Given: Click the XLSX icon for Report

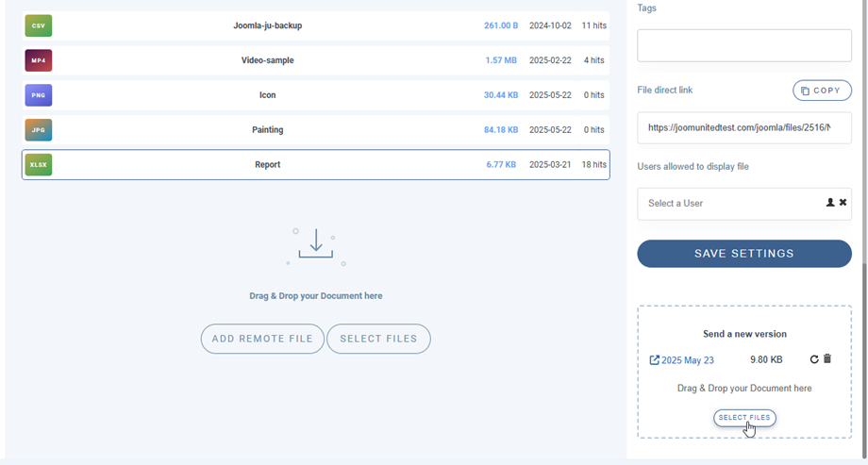Looking at the screenshot, I should point(39,165).
